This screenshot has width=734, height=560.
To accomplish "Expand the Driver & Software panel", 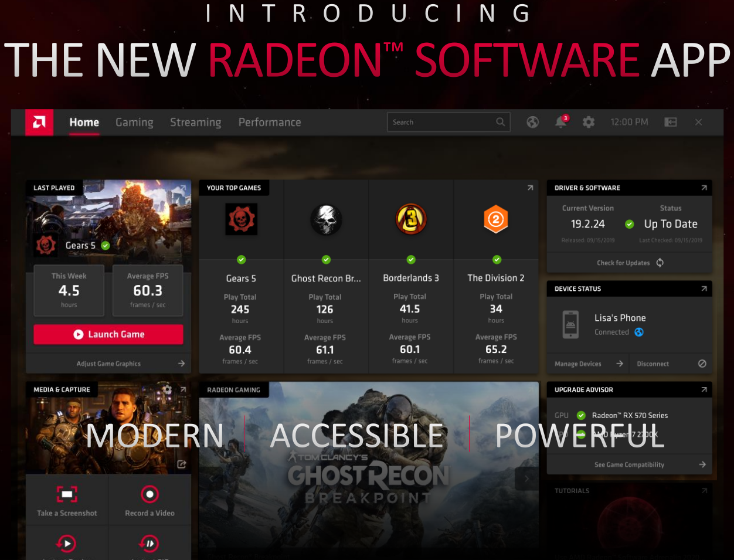I will 704,188.
